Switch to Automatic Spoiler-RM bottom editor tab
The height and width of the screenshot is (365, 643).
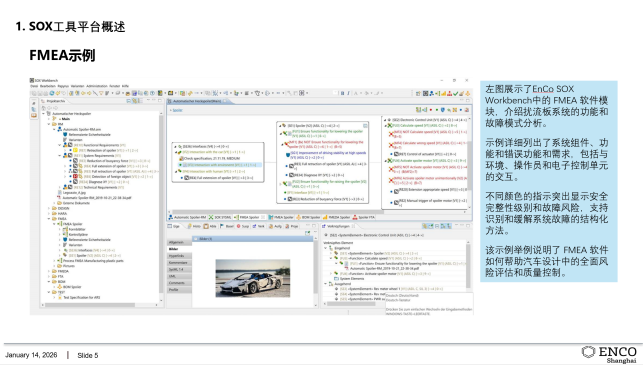point(187,217)
